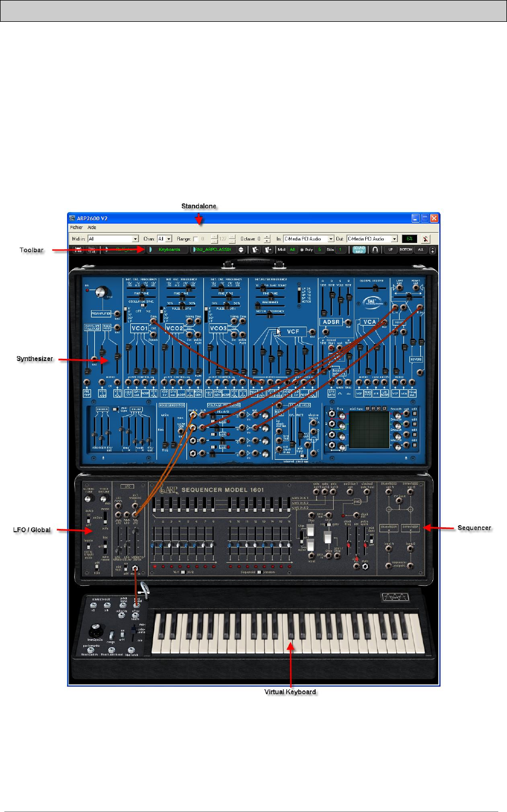Click the Quantizer B box
This screenshot has width=507, height=812.
(x=410, y=527)
